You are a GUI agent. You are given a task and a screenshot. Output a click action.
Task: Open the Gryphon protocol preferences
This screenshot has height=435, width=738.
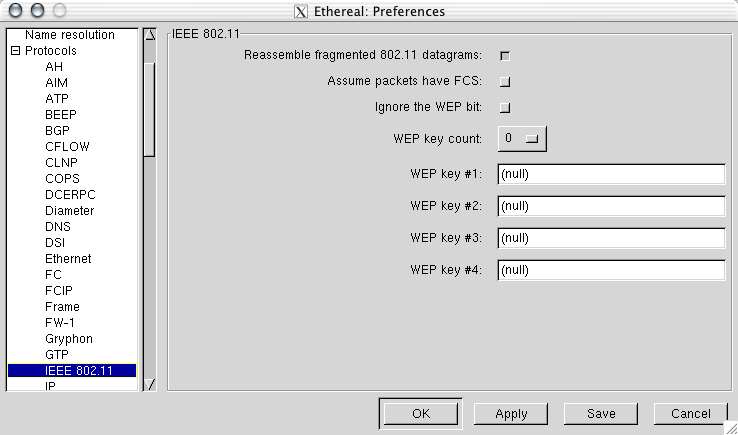[x=69, y=338]
